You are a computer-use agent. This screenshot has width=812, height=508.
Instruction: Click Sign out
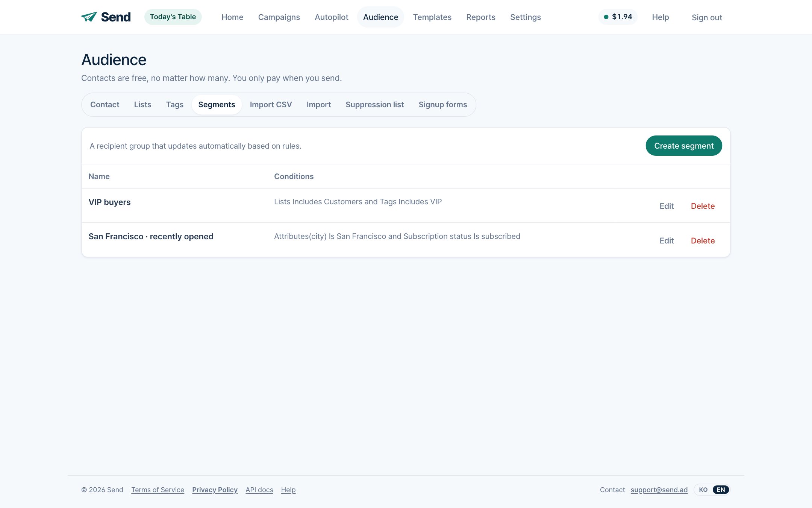tap(707, 18)
